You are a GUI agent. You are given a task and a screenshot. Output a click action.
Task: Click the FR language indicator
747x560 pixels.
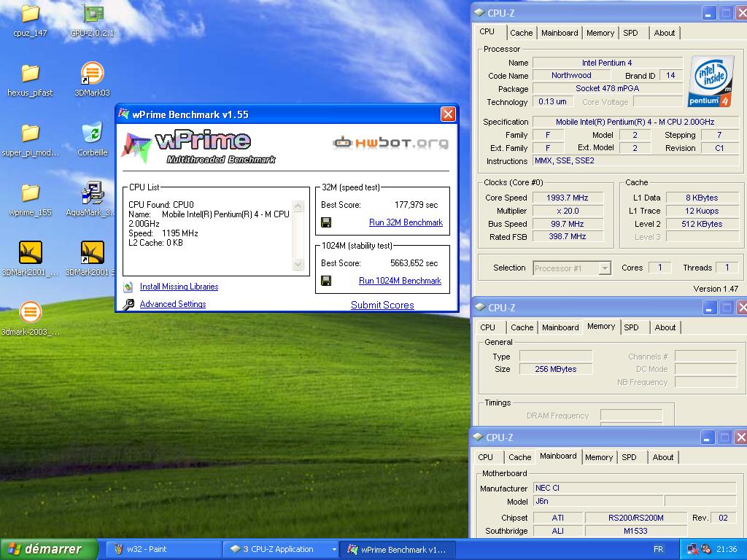(659, 550)
